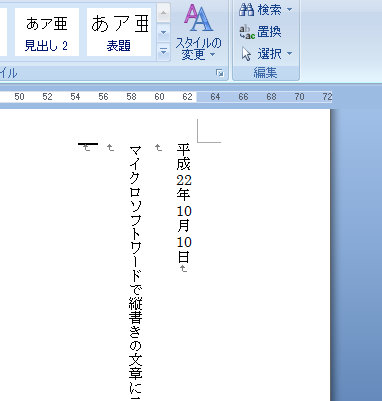Open the スタイルの変更 style change menu
382x401 pixels.
(x=199, y=33)
